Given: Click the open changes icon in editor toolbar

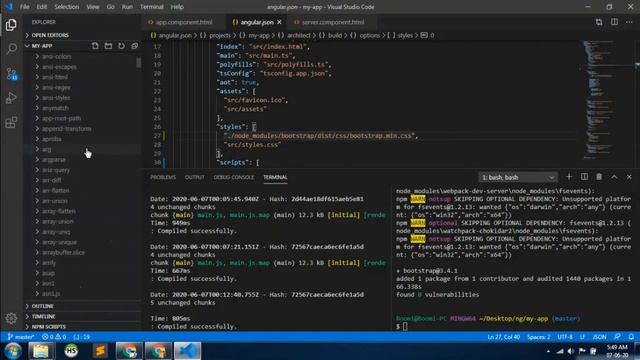Looking at the screenshot, I should (599, 22).
